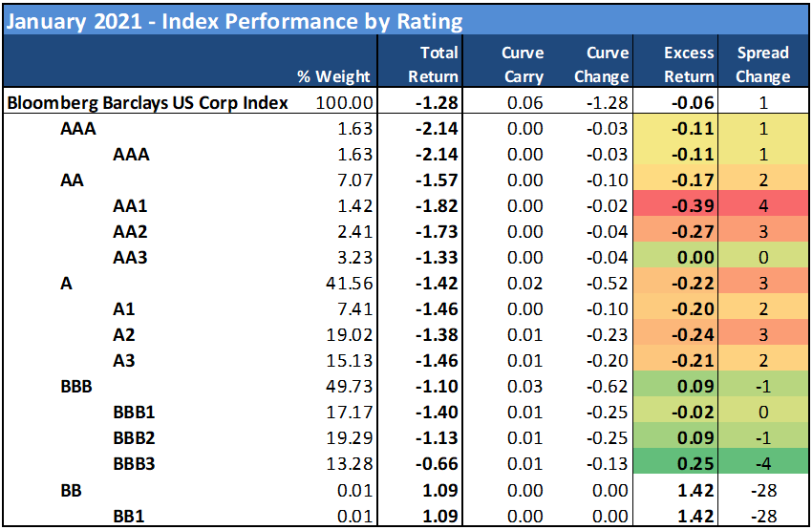Click the AA1 rating row label
This screenshot has height=530, width=812.
[131, 204]
